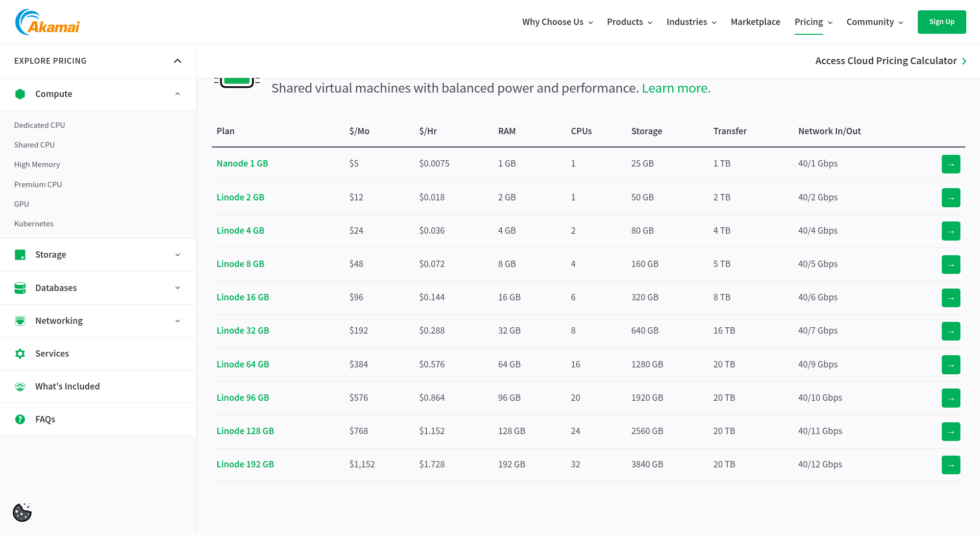Open the Linode 8 GB plan link
This screenshot has width=980, height=535.
coord(241,264)
